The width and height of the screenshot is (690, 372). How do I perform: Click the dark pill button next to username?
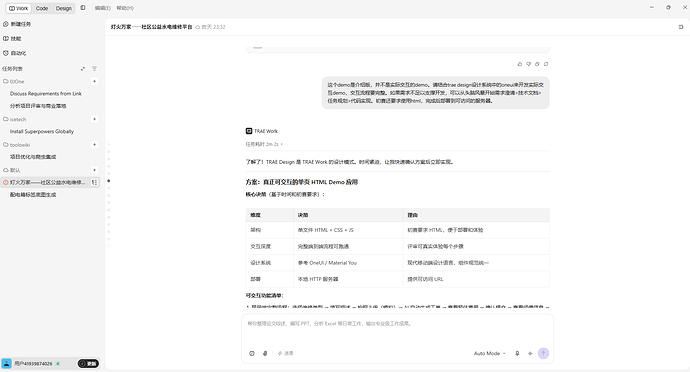(88, 364)
